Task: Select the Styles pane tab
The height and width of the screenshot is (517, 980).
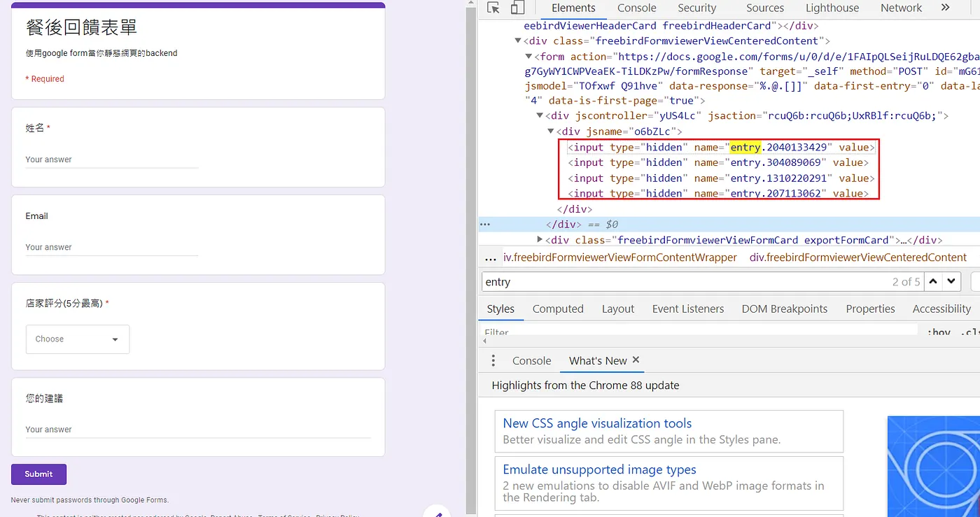Action: 500,309
